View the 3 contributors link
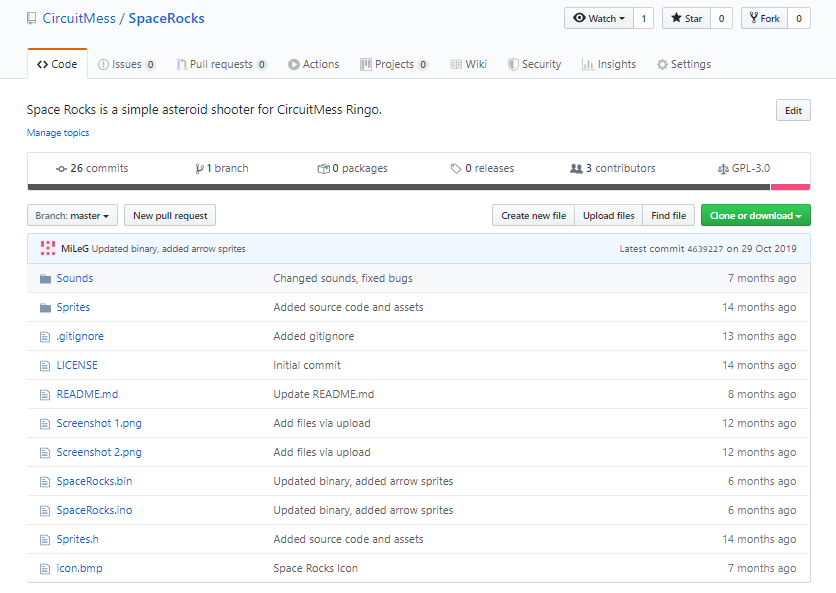The image size is (836, 593). pyautogui.click(x=613, y=169)
